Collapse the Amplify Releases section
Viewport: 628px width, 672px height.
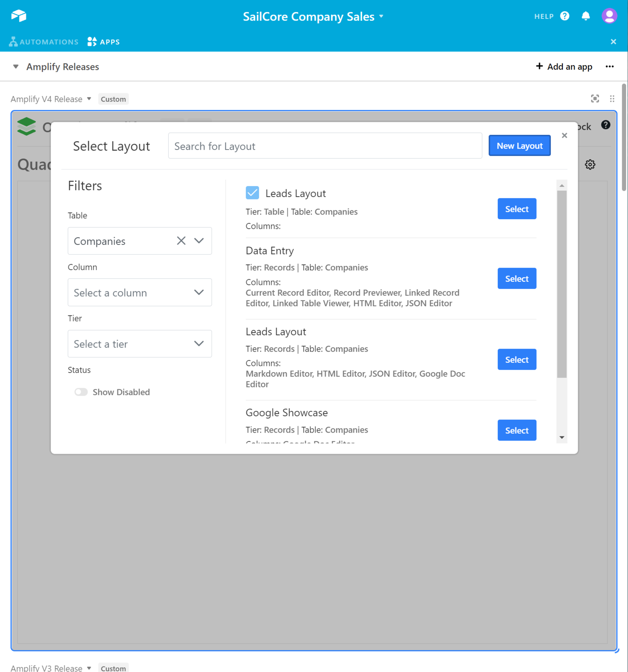(16, 67)
